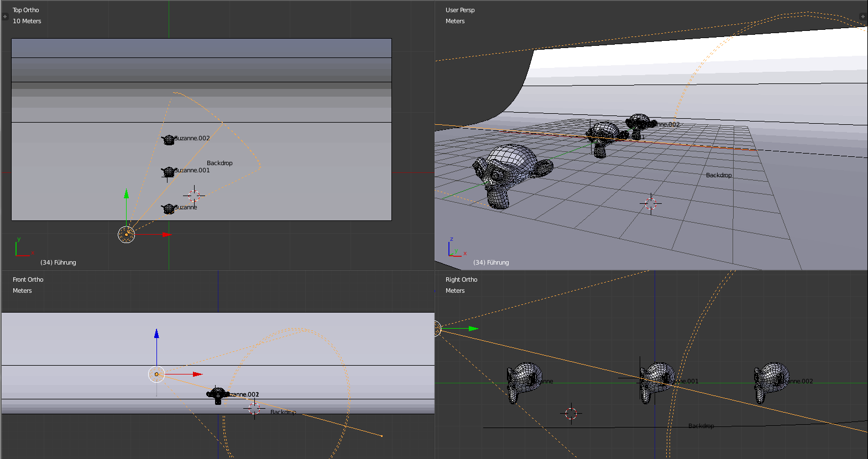Expand the tool shelf plus in Top Ortho
Viewport: 868px width, 459px height.
point(5,17)
